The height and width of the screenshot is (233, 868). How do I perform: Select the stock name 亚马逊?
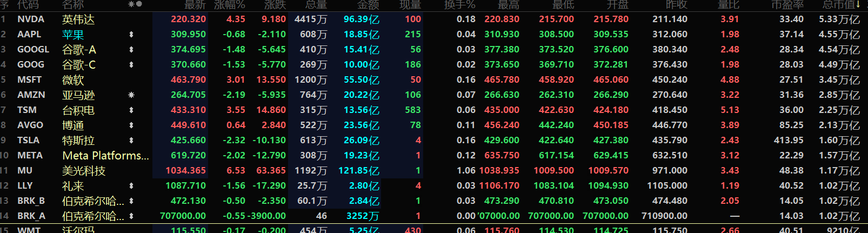pyautogui.click(x=78, y=95)
